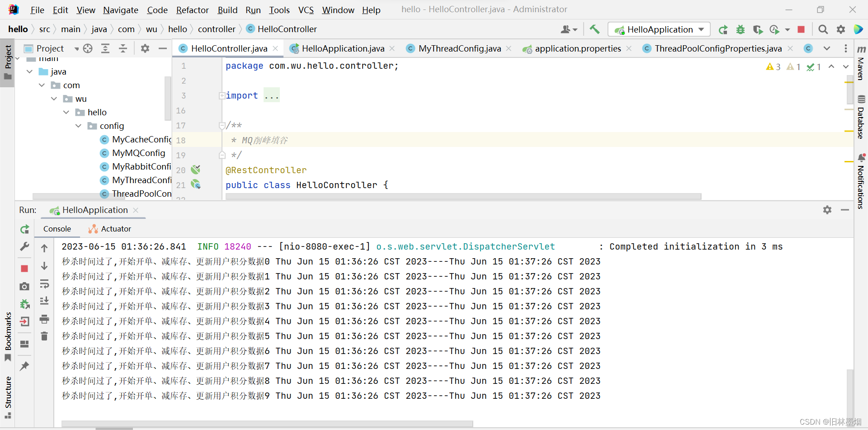This screenshot has width=868, height=430.
Task: Click console horizontal scrollbar
Action: click(267, 424)
